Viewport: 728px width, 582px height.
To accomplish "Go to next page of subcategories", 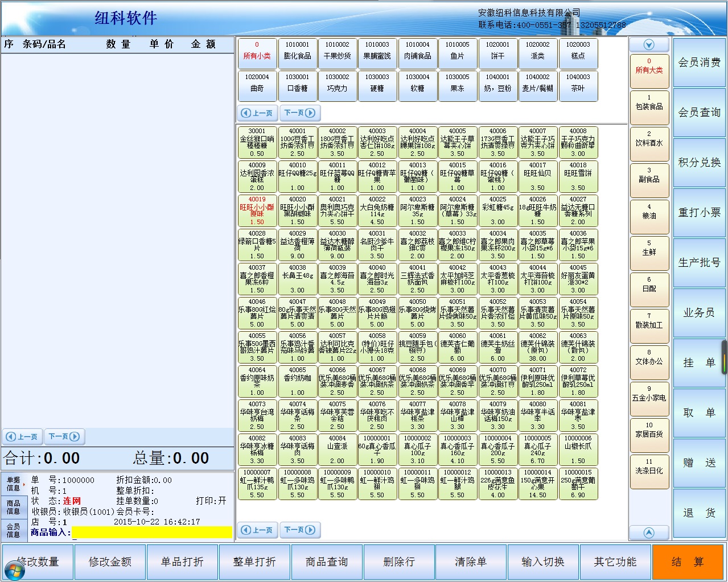I will tap(299, 113).
